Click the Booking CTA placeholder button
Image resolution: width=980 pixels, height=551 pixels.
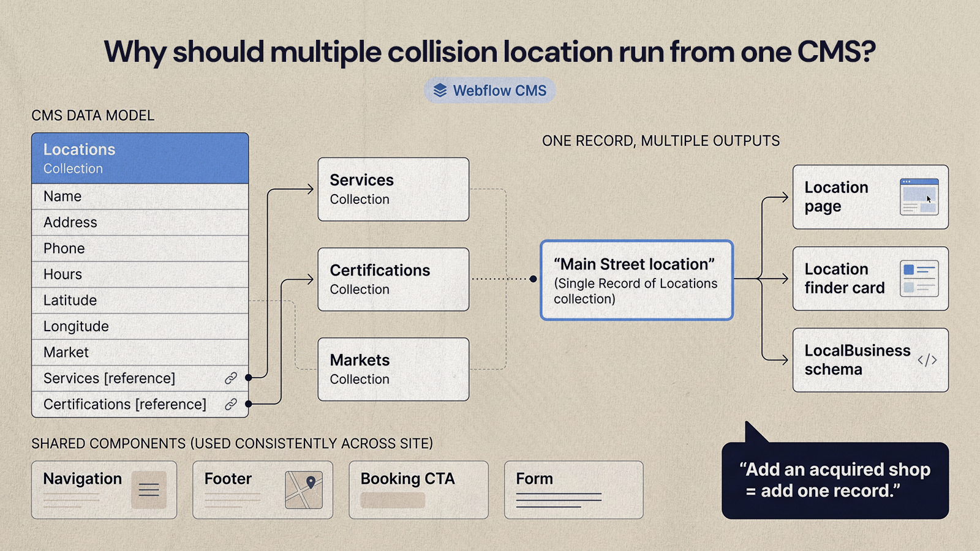point(393,500)
